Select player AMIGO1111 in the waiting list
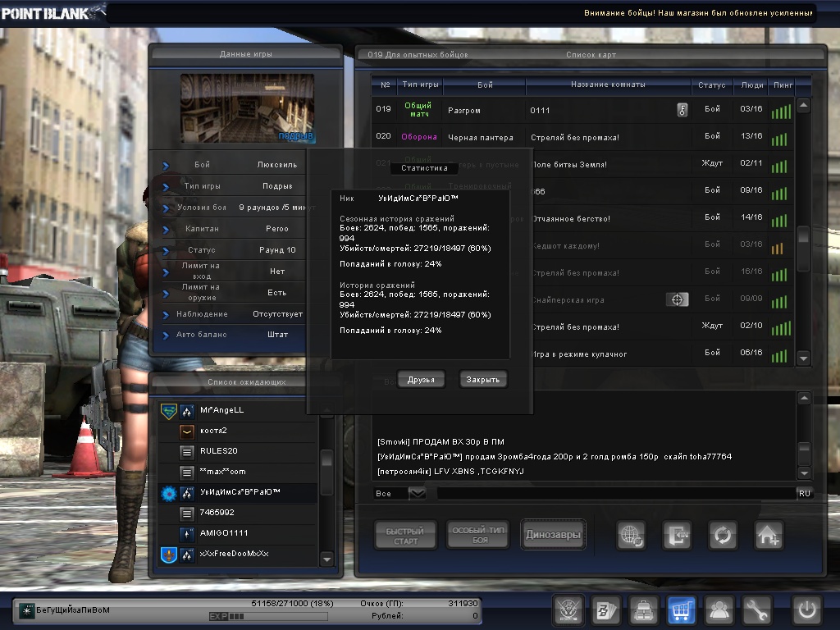 (238, 533)
